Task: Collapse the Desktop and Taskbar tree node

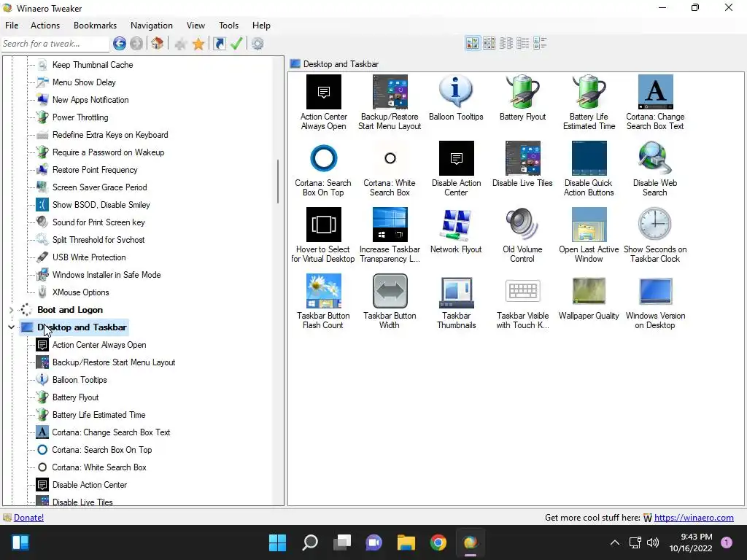Action: point(11,327)
